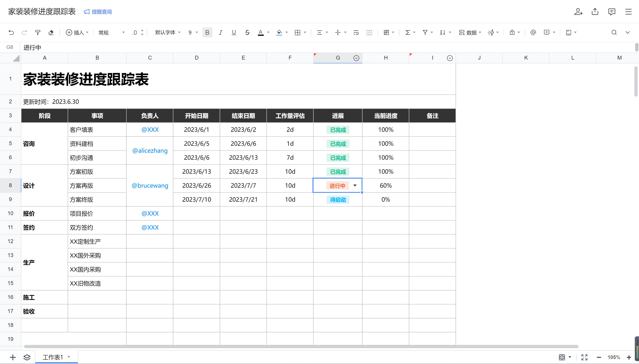
Task: Click the 提醒查阅 reminder link
Action: (x=98, y=12)
